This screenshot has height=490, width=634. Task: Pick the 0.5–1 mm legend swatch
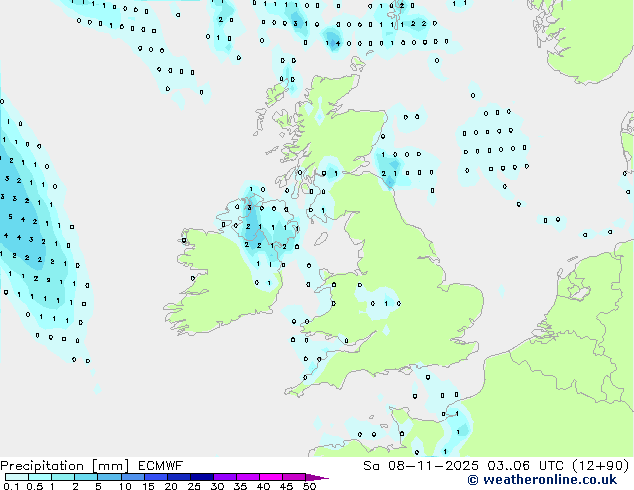pyautogui.click(x=40, y=477)
